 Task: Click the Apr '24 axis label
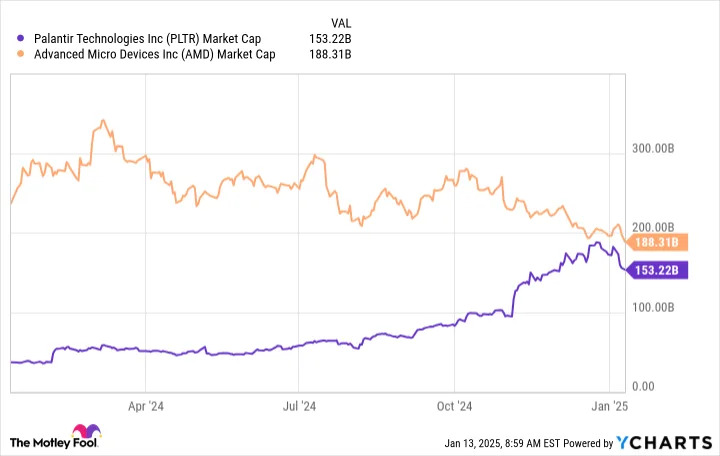[x=146, y=406]
